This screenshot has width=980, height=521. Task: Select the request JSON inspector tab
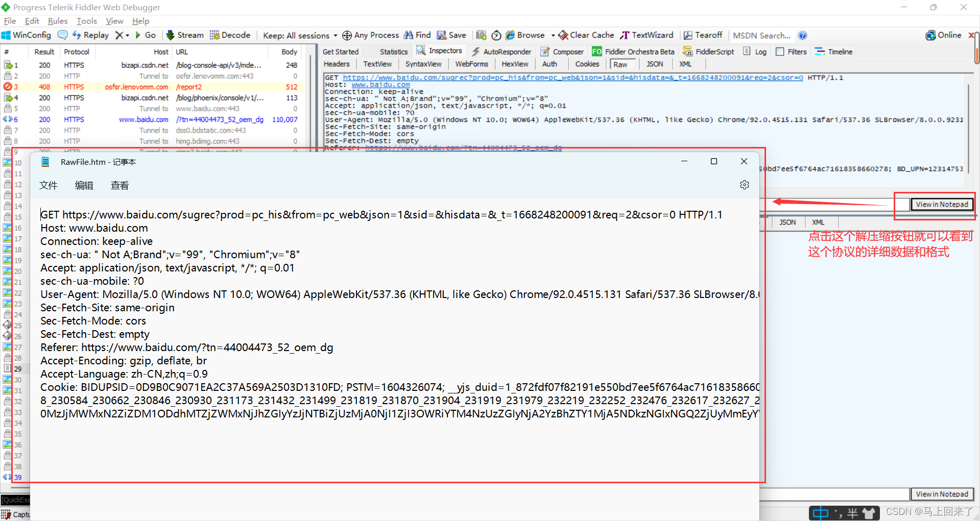[655, 64]
